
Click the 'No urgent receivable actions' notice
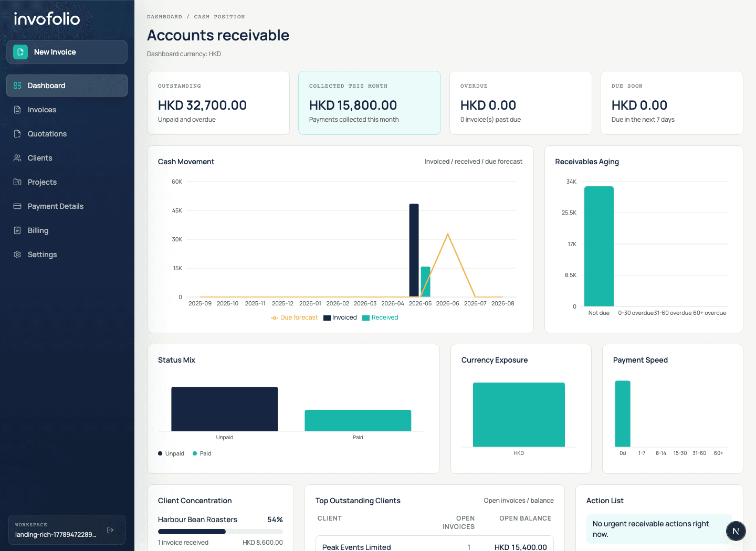coord(659,529)
